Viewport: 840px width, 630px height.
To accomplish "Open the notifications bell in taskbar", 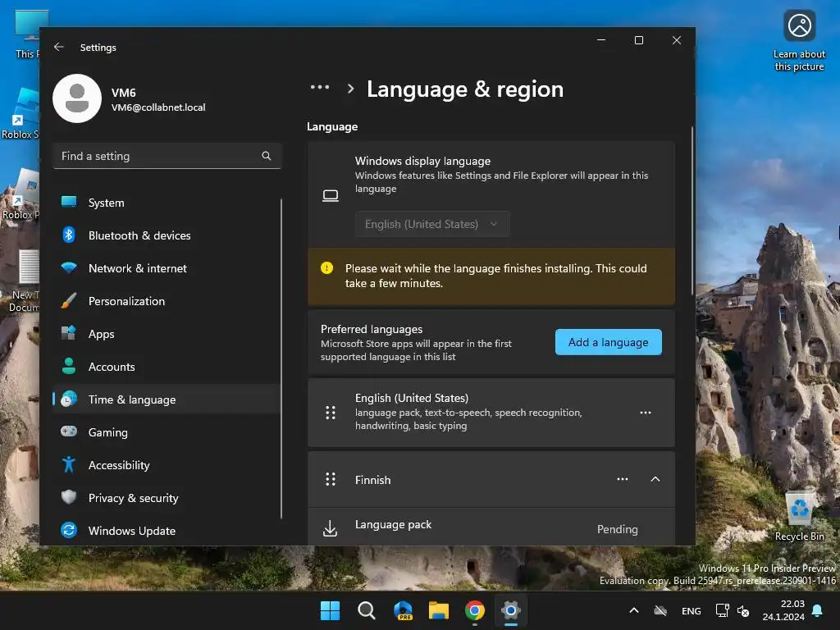I will [x=817, y=610].
